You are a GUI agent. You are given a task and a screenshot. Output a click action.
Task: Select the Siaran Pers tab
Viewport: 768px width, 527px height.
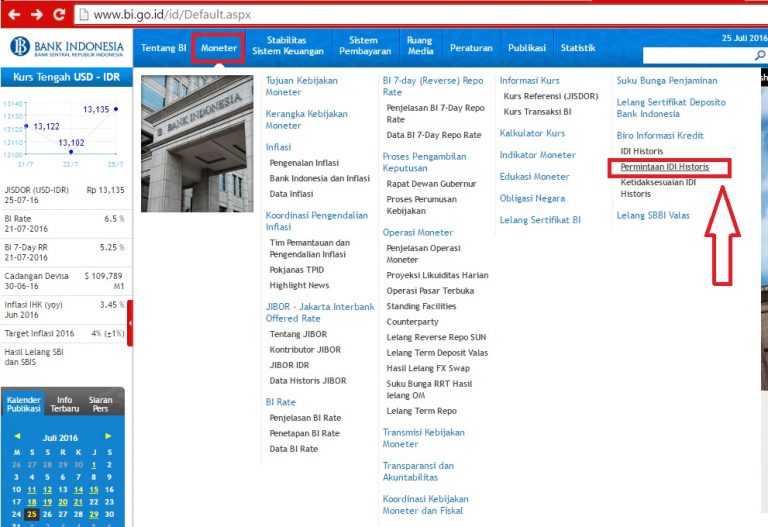click(x=100, y=404)
